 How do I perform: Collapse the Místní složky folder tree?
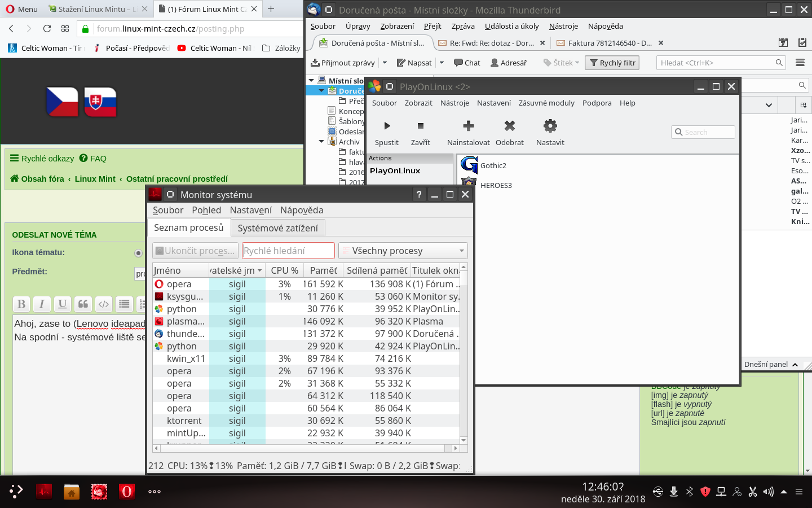[311, 81]
